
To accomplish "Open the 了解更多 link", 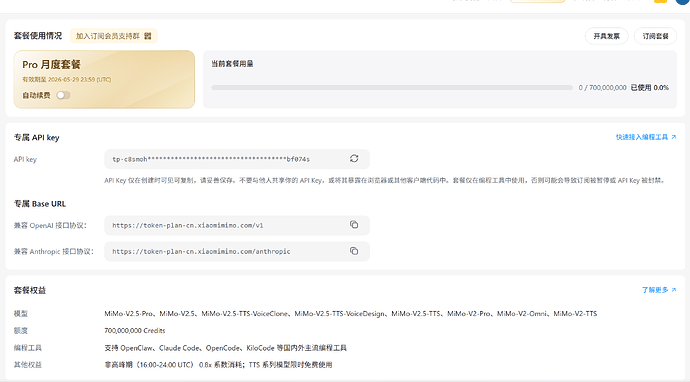I will [x=659, y=290].
